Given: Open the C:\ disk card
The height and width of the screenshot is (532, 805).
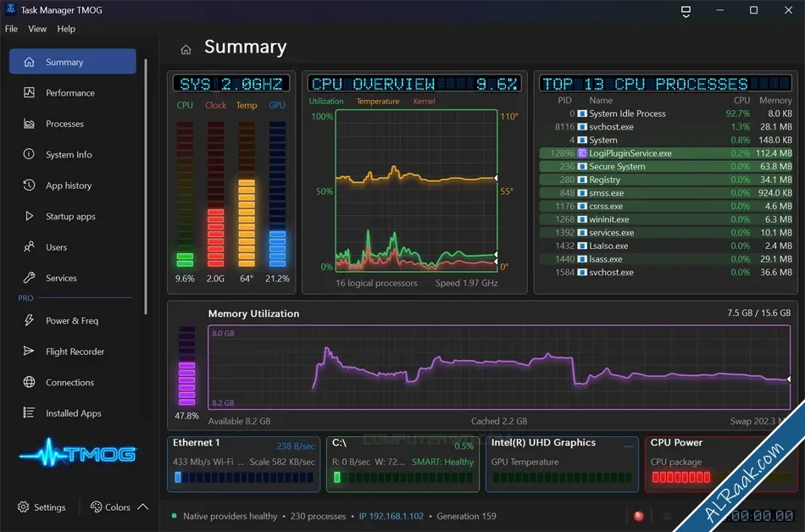Looking at the screenshot, I should tap(403, 464).
